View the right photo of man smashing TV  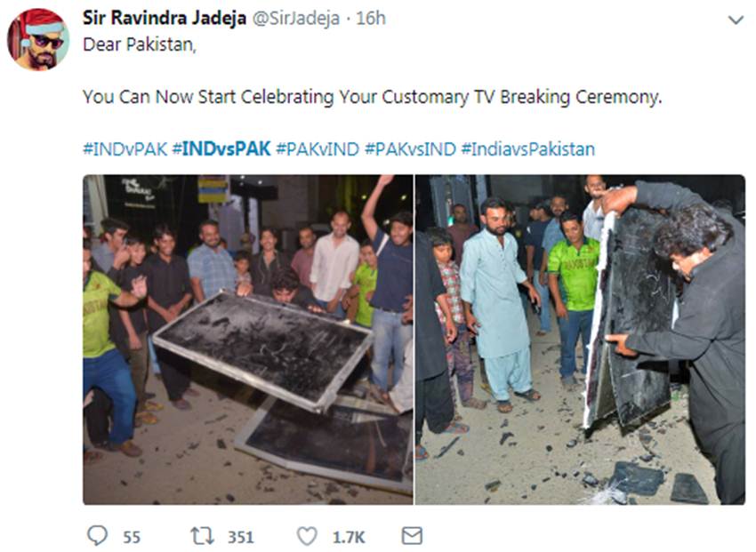tap(580, 340)
